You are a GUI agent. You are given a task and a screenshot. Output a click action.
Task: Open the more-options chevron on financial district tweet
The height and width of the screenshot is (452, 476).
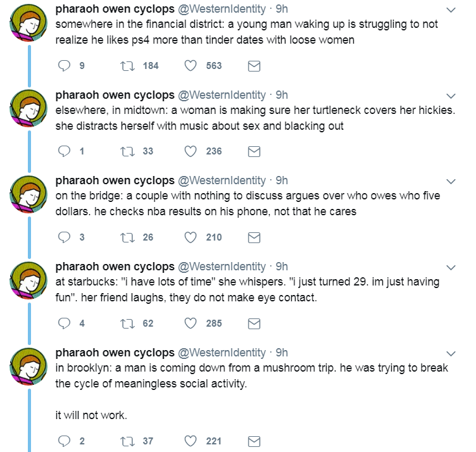(451, 10)
